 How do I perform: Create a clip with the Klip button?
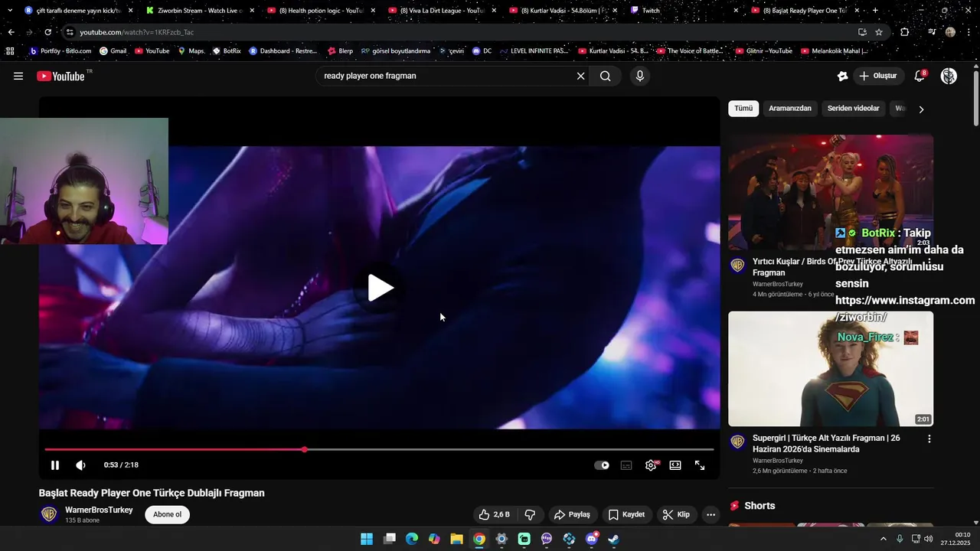[676, 514]
